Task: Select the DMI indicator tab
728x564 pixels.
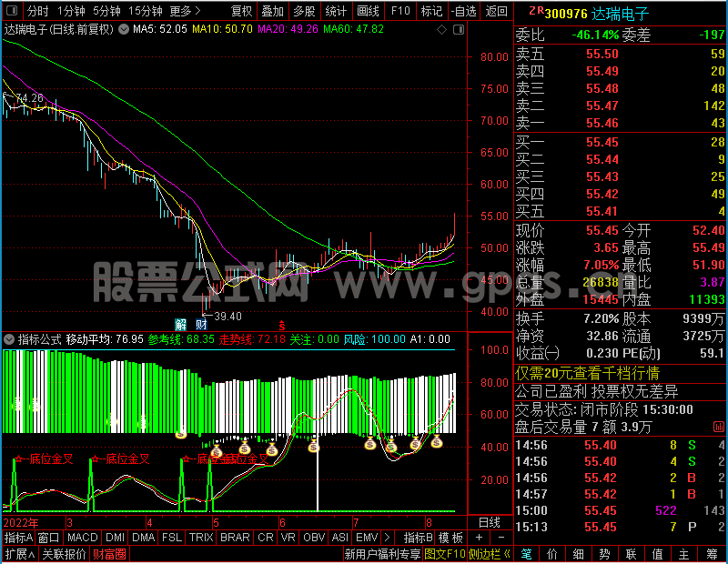Action: pyautogui.click(x=115, y=538)
